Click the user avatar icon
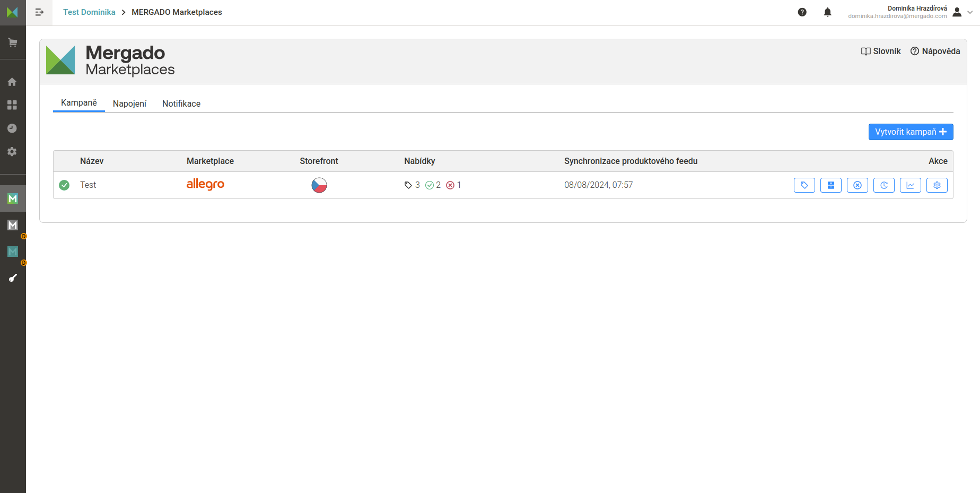 tap(957, 12)
